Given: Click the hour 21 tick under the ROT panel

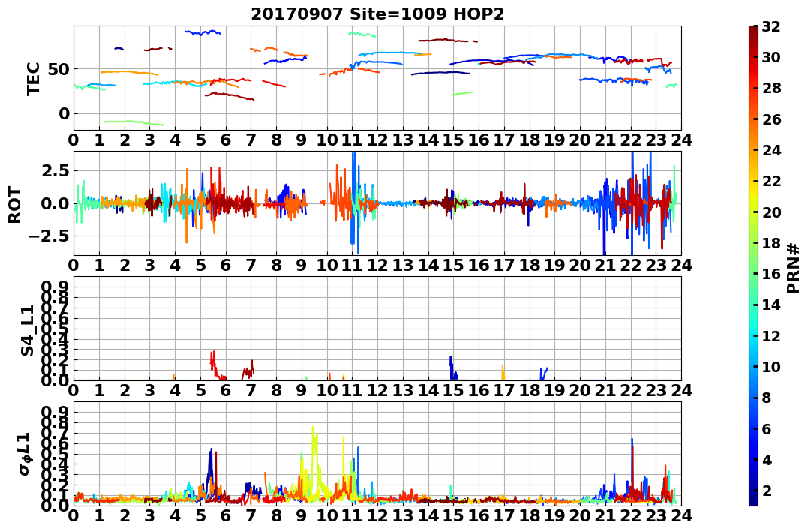Looking at the screenshot, I should 605,265.
